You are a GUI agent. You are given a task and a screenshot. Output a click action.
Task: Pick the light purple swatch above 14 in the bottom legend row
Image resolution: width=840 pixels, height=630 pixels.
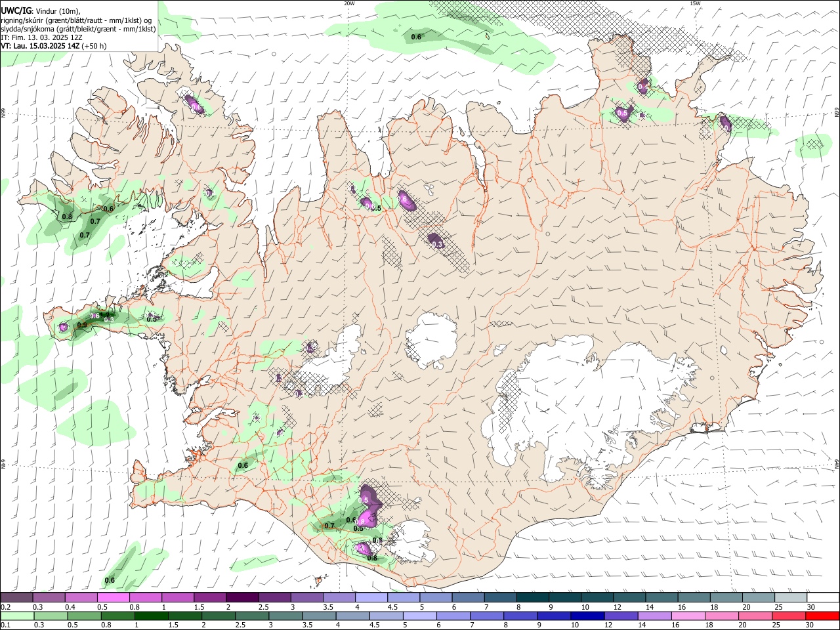tap(654, 616)
